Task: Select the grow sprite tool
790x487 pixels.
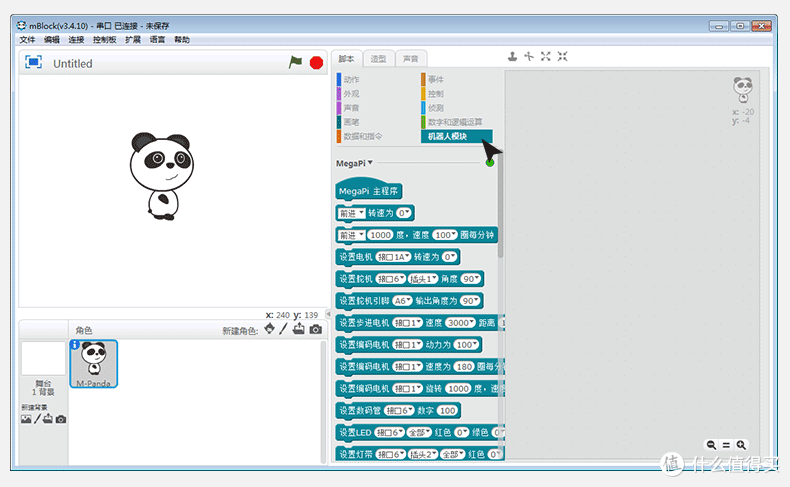Action: click(546, 56)
